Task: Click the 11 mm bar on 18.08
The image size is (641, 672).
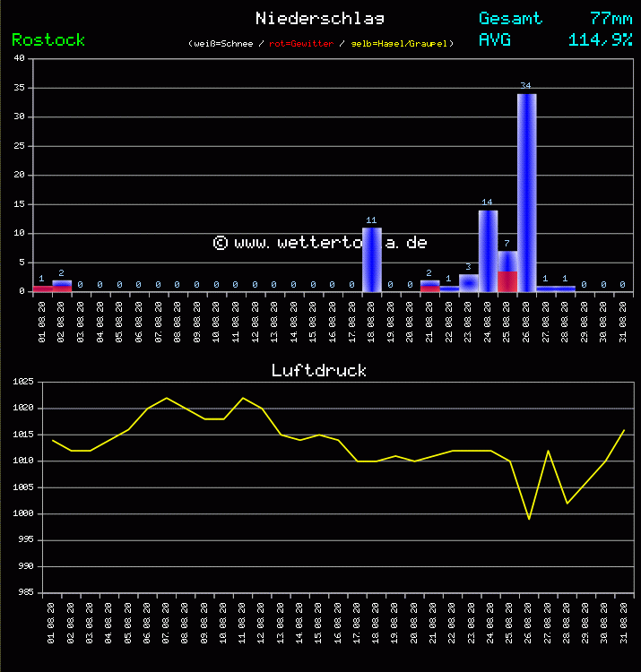Action: click(371, 260)
